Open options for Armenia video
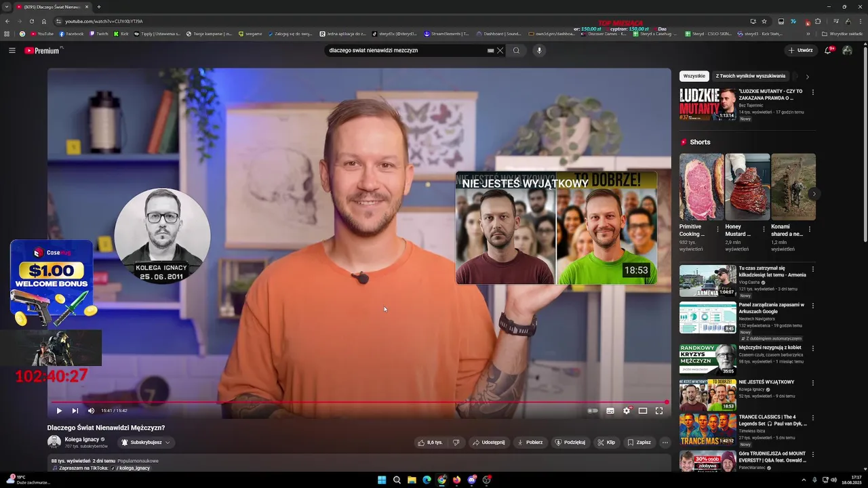 812,269
